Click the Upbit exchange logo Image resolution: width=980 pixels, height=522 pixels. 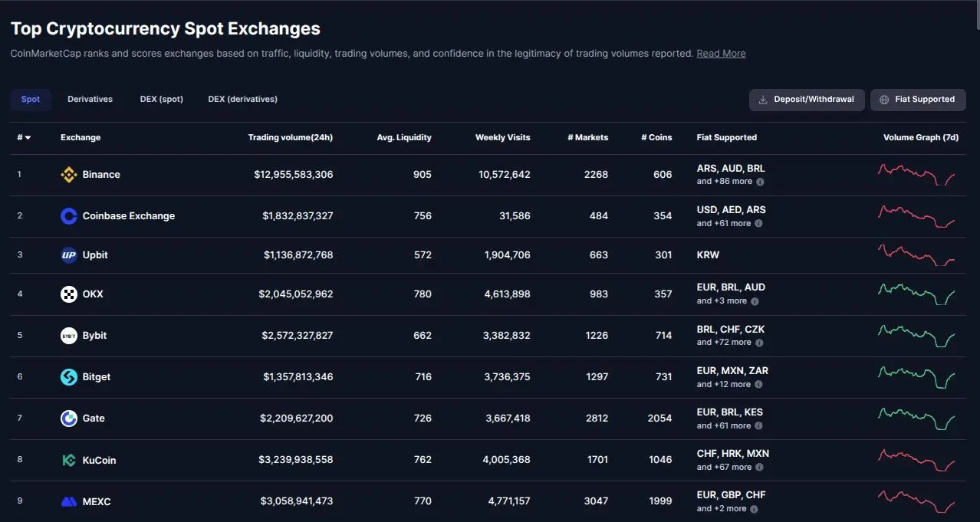click(67, 254)
